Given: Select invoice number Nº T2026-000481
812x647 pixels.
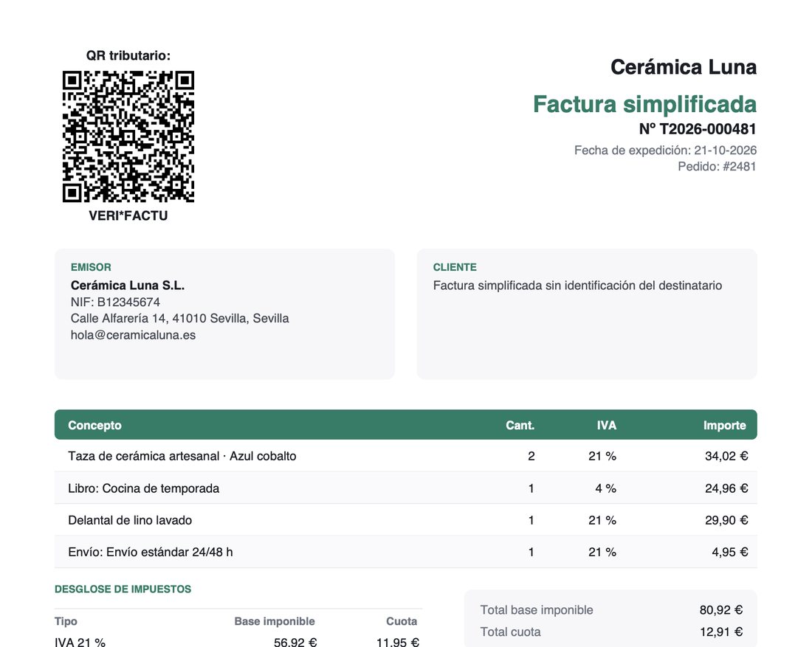Looking at the screenshot, I should (x=698, y=129).
